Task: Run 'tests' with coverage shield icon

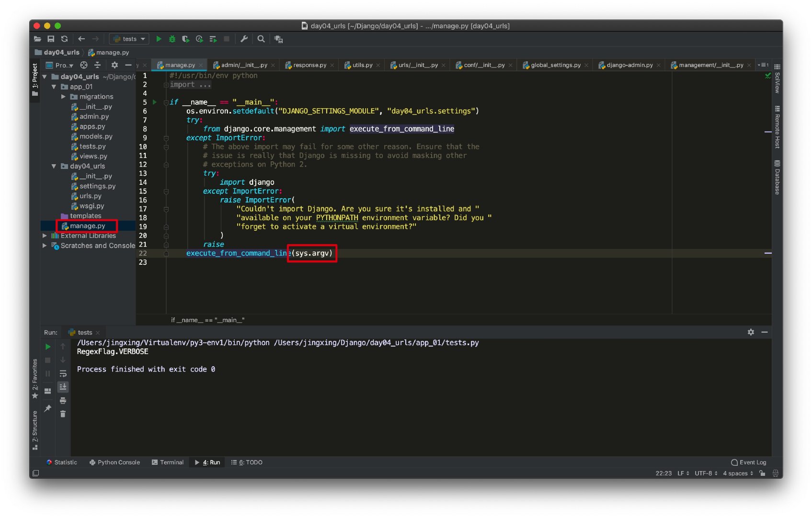Action: [x=185, y=39]
